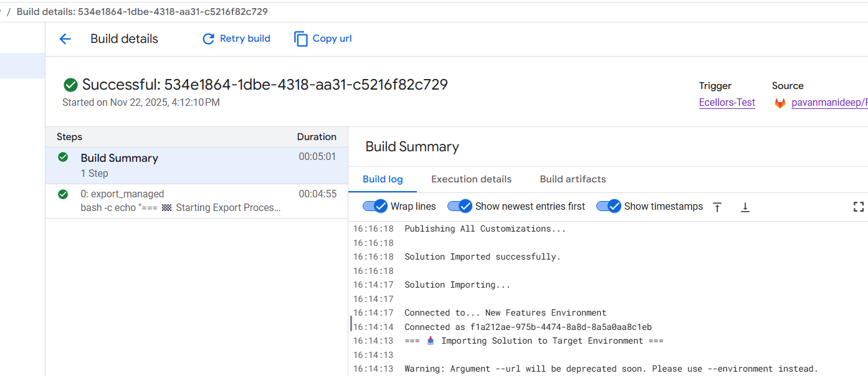Click the log pane resize handle
The image size is (868, 376).
[351, 323]
